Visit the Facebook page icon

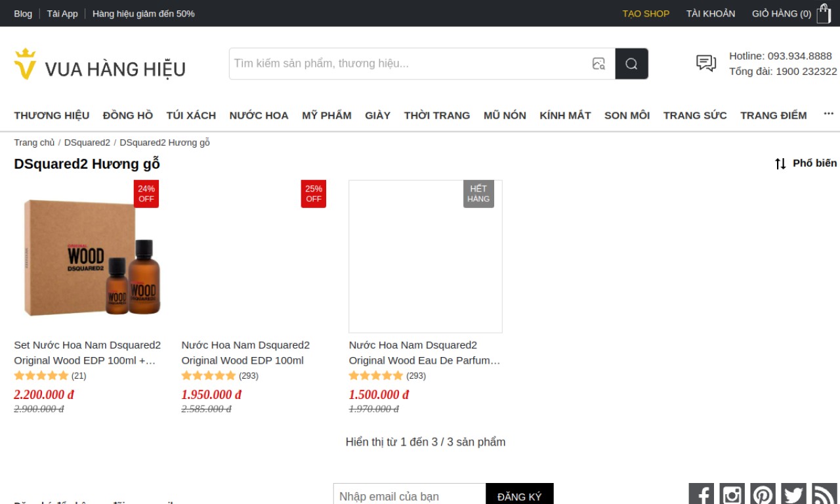pyautogui.click(x=701, y=494)
